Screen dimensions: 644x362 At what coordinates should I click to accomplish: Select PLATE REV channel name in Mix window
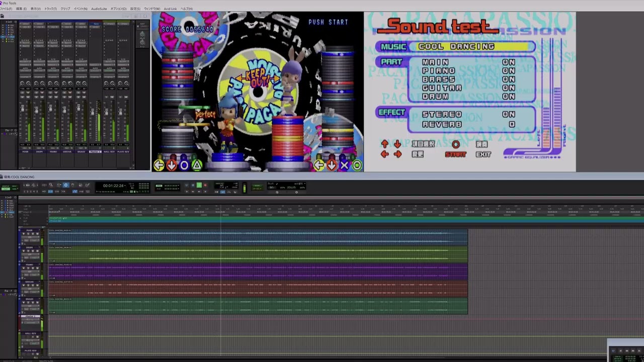tap(123, 152)
